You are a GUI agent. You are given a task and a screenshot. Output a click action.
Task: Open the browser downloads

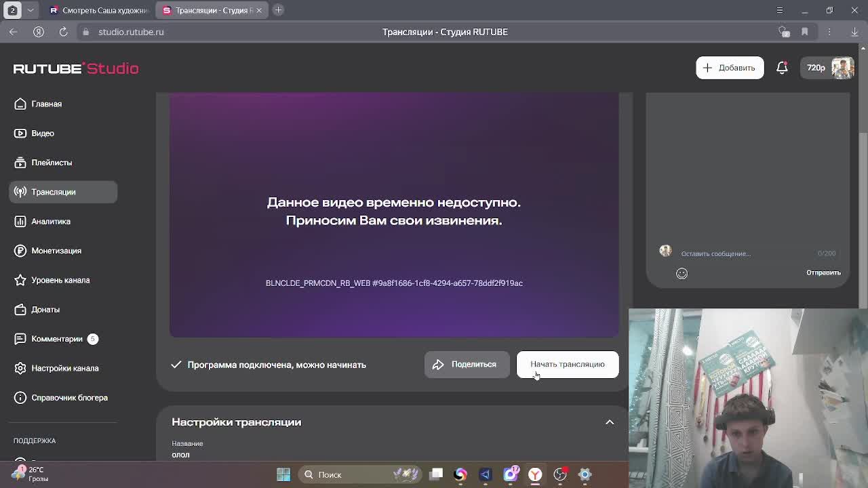[854, 32]
